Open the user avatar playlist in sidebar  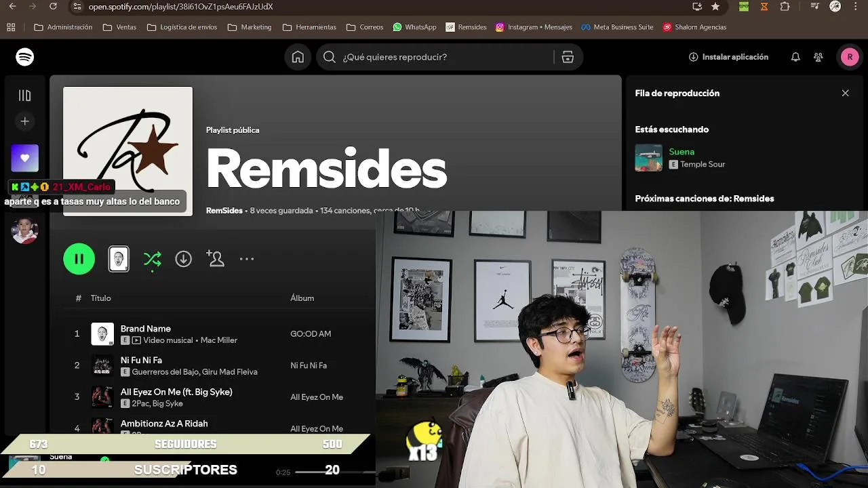tap(25, 230)
